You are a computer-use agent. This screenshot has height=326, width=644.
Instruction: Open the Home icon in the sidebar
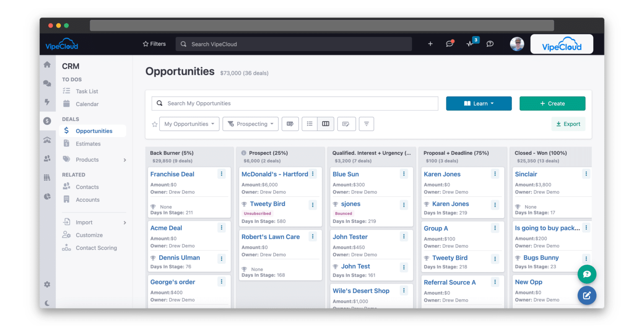[47, 65]
